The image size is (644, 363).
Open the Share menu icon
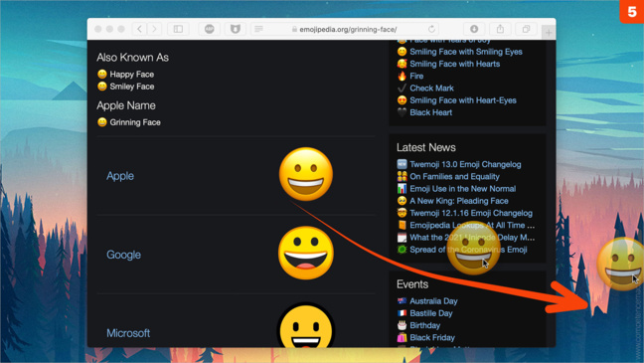pyautogui.click(x=500, y=29)
